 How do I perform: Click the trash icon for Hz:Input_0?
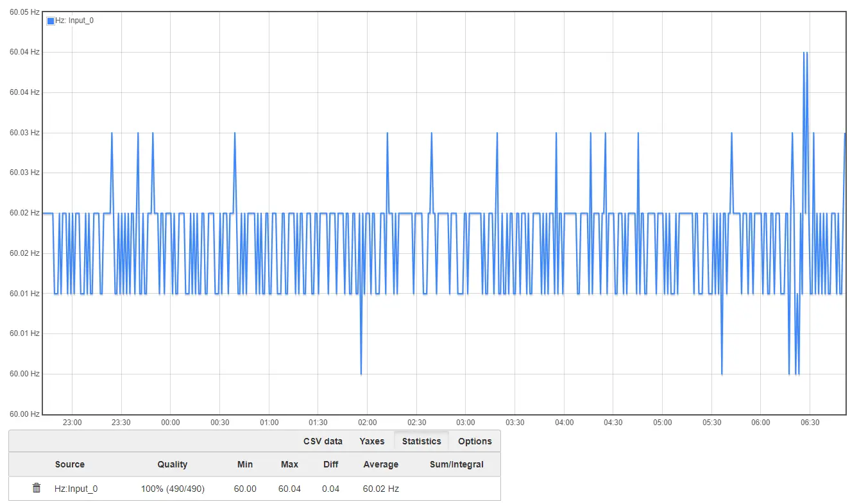[37, 489]
